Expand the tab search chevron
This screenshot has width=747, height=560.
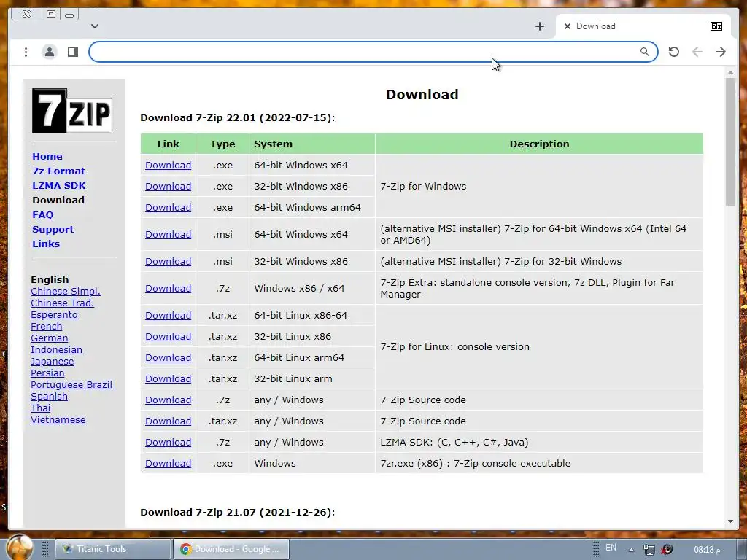coord(95,26)
